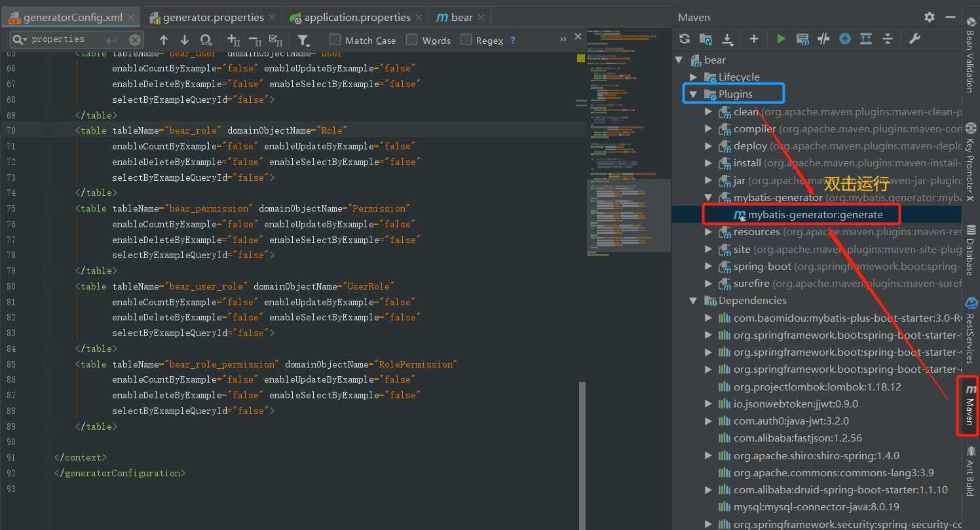Click the properties search input field
The height and width of the screenshot is (530, 980).
77,39
